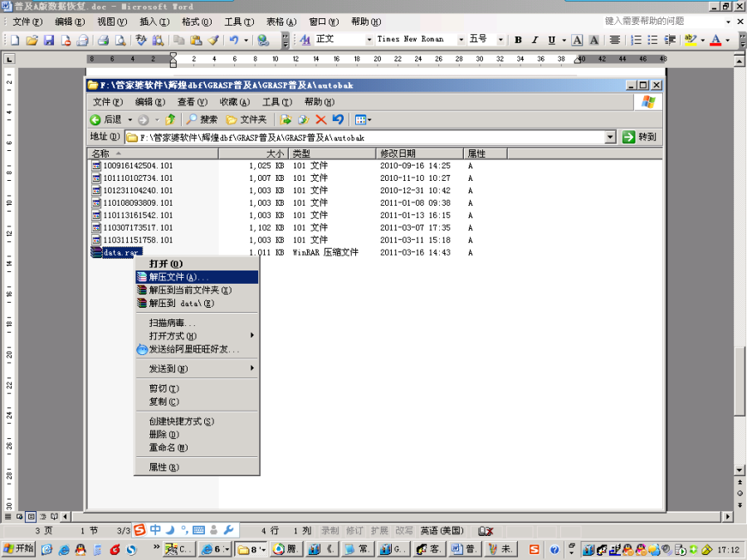747x560 pixels.
Task: Toggle Bold formatting in Word
Action: [x=518, y=40]
